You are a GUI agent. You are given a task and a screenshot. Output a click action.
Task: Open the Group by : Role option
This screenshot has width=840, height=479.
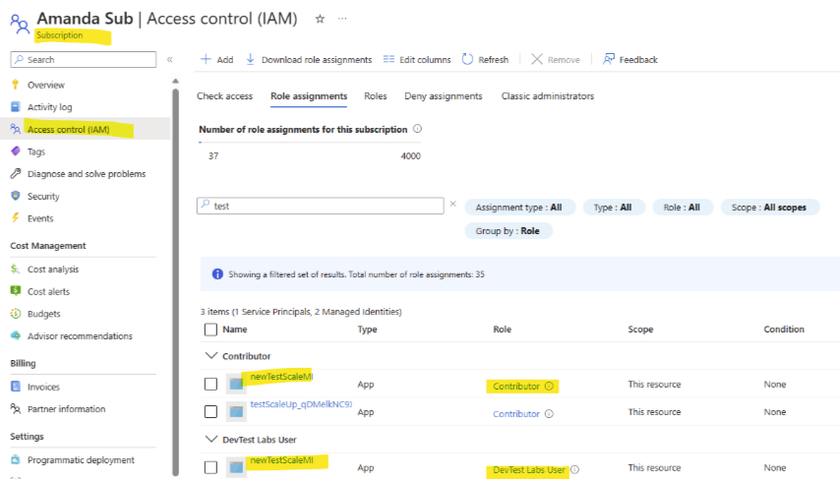(508, 231)
